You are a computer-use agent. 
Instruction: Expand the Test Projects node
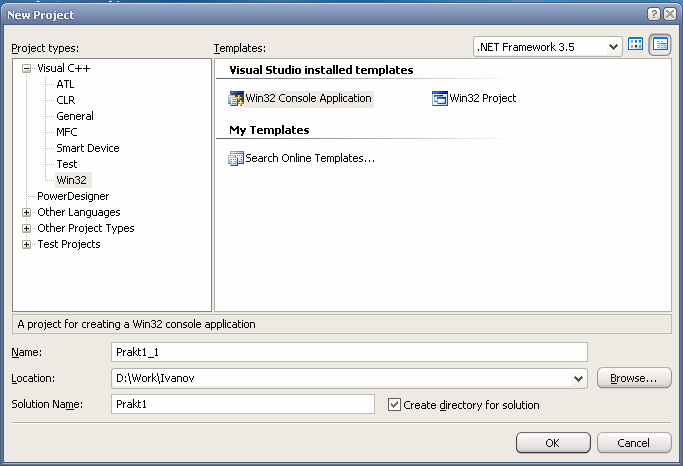coord(27,245)
